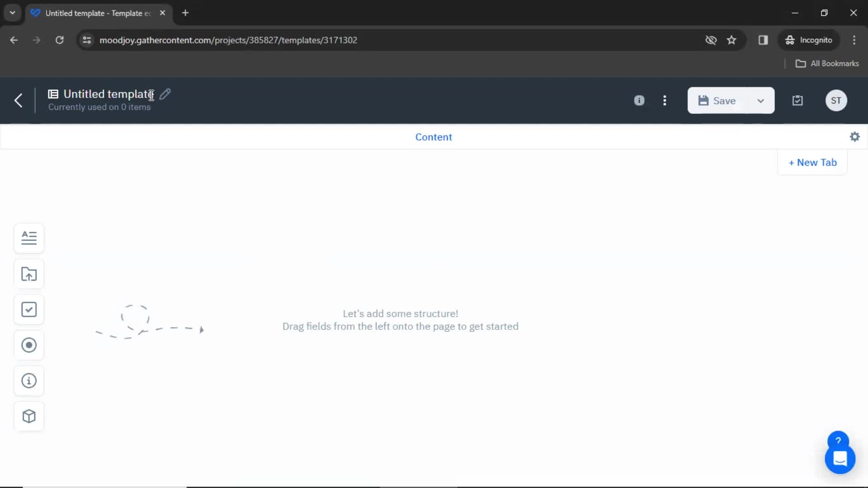
Task: Open the help question mark bubble
Action: tap(838, 440)
